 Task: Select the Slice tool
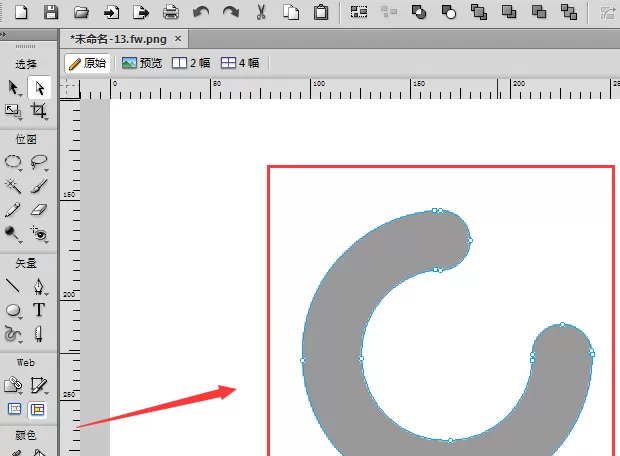(39, 385)
